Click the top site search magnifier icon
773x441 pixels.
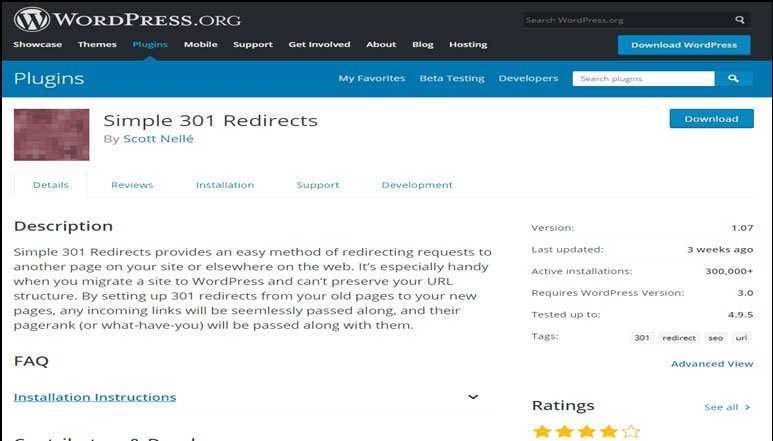point(739,20)
